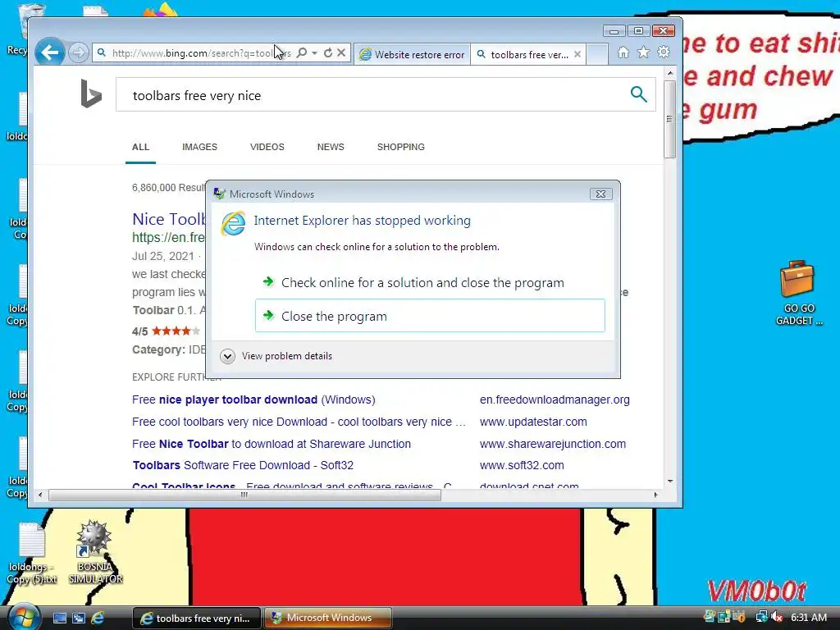Select the BOSNIA SIMULATOR desktop shortcut
Image resolution: width=840 pixels, height=630 pixels.
(95, 552)
